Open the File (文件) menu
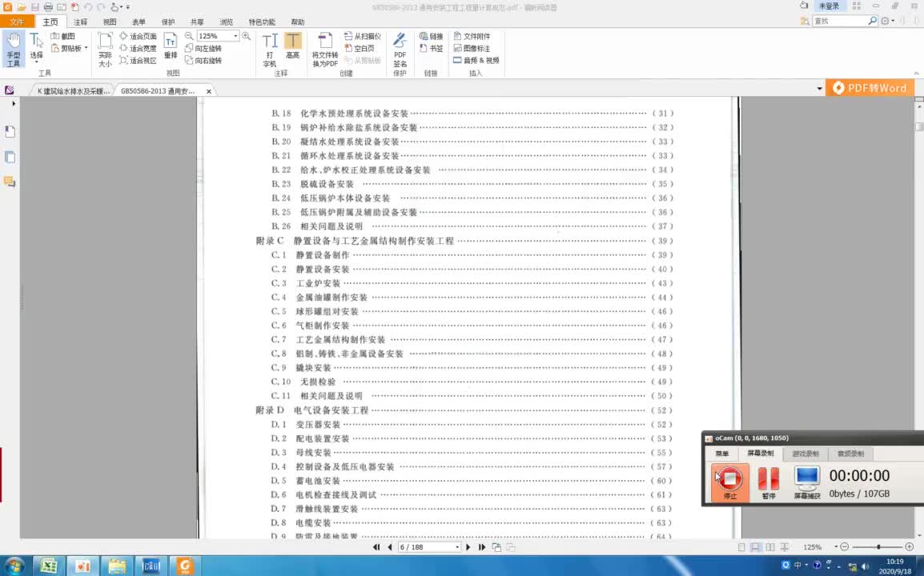This screenshot has width=924, height=576. point(17,22)
